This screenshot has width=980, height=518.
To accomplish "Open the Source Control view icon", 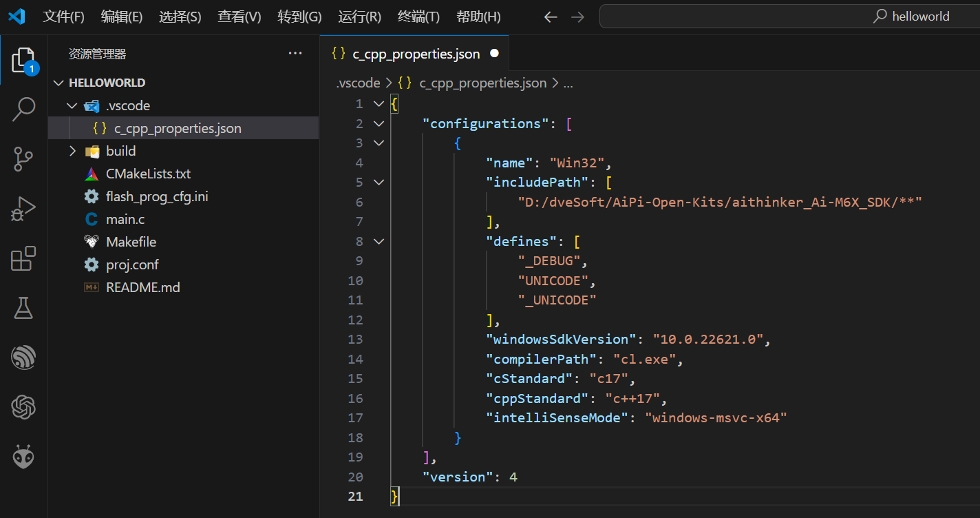I will coord(24,158).
